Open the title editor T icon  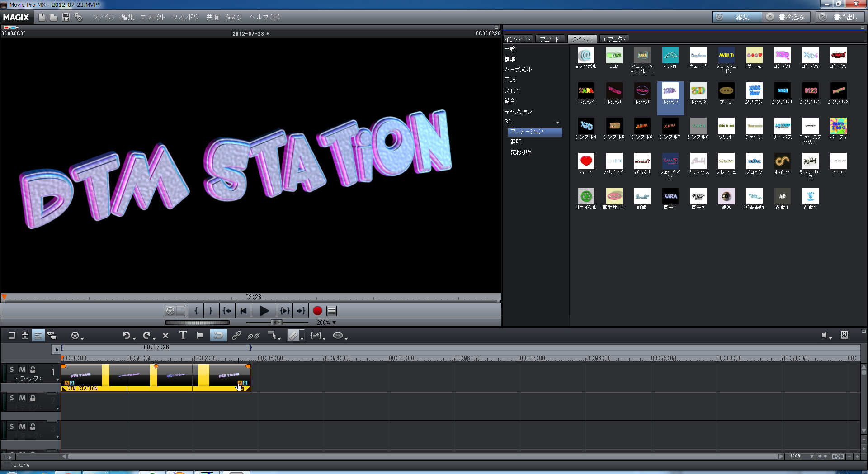click(x=183, y=335)
